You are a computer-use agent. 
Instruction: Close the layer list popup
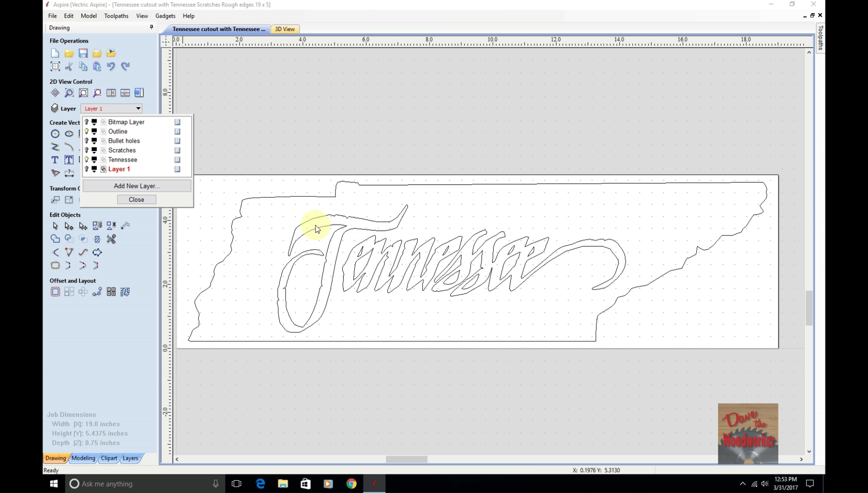(137, 199)
